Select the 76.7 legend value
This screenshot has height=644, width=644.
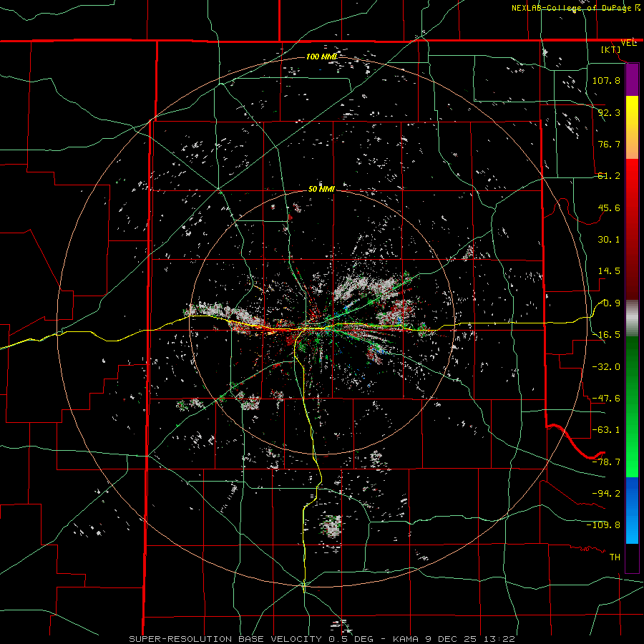(609, 144)
